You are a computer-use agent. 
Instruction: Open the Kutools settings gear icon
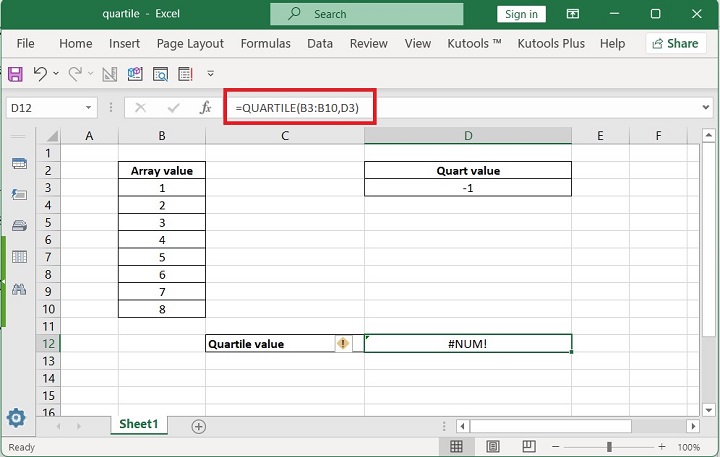tap(16, 418)
